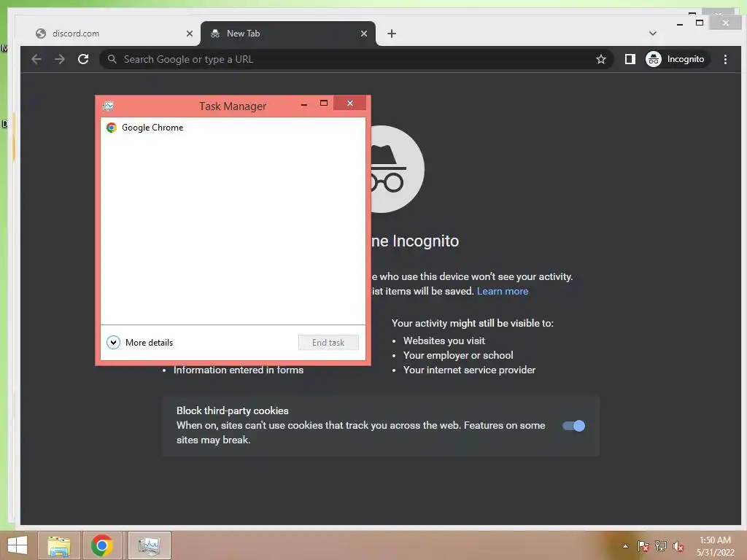Open the tab search chevron

pyautogui.click(x=653, y=34)
